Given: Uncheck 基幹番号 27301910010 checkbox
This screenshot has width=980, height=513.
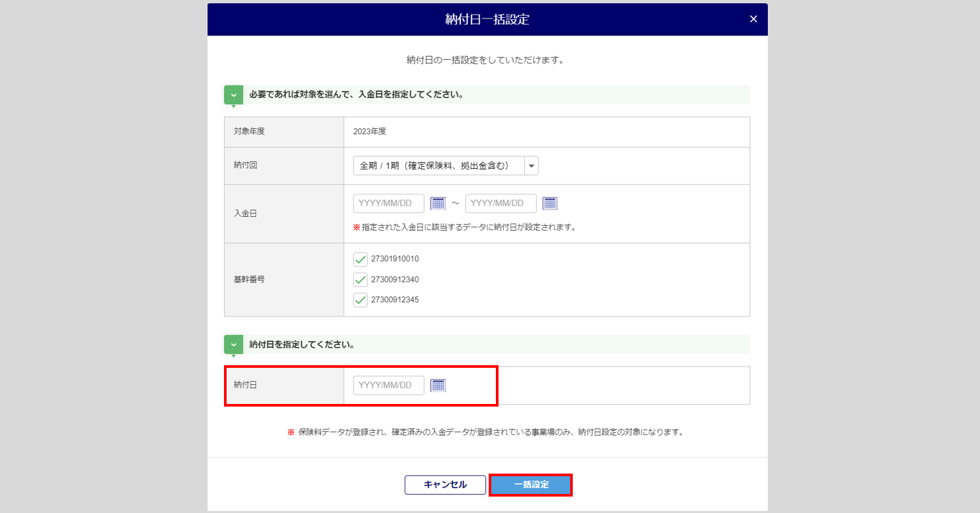Looking at the screenshot, I should (360, 259).
